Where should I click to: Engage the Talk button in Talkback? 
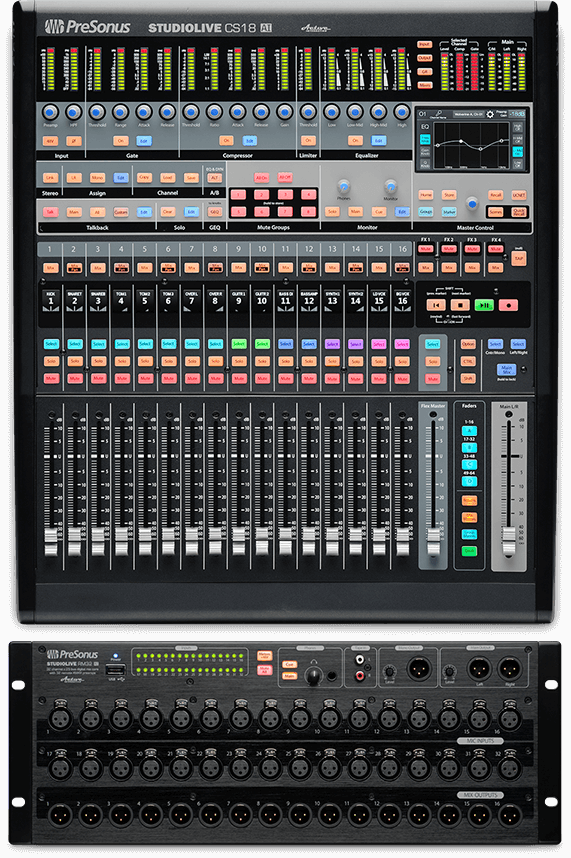[x=50, y=212]
